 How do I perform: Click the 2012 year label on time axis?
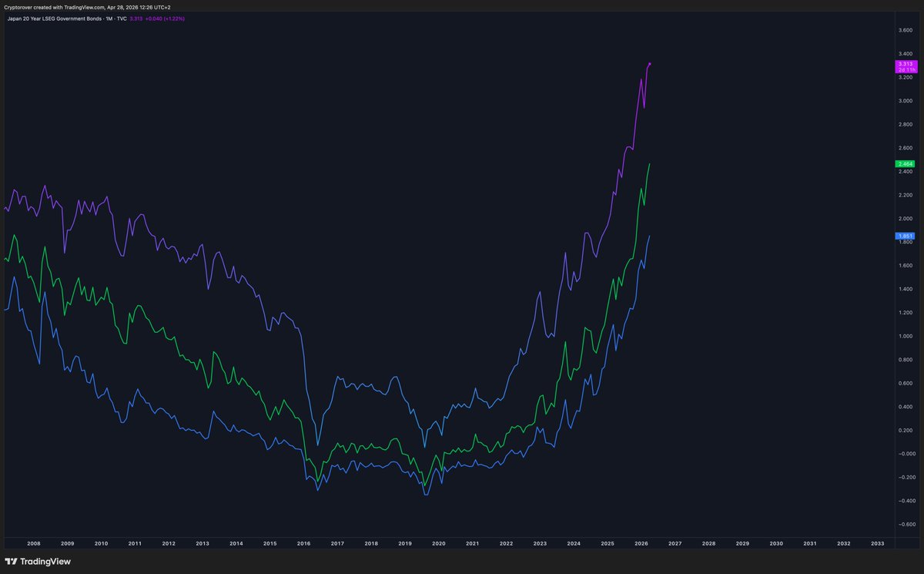point(169,543)
